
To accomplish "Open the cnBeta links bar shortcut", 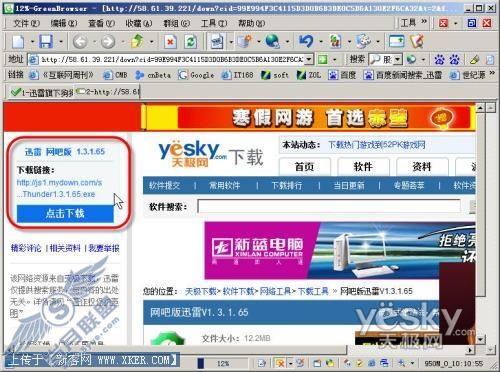I will [153, 75].
